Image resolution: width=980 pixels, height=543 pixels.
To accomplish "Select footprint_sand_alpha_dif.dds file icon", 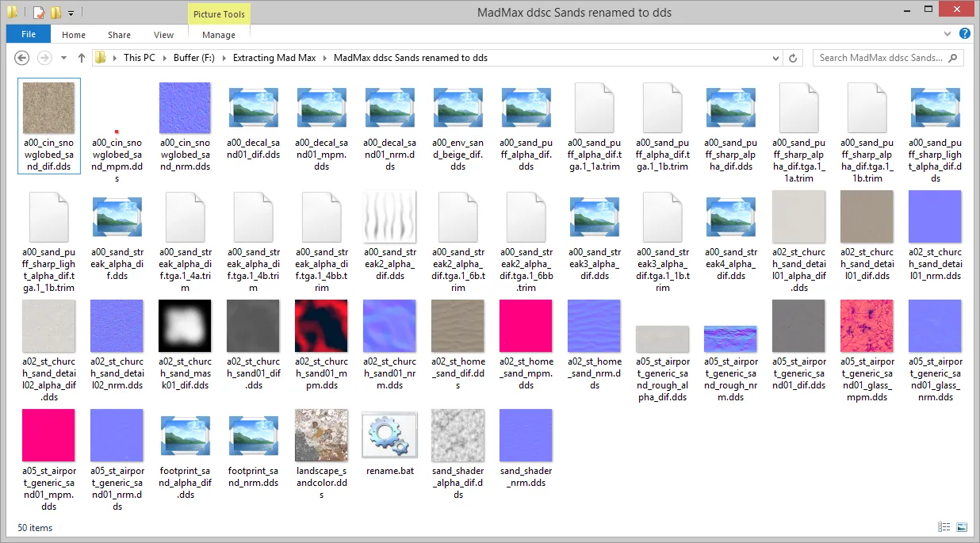I will click(x=186, y=437).
